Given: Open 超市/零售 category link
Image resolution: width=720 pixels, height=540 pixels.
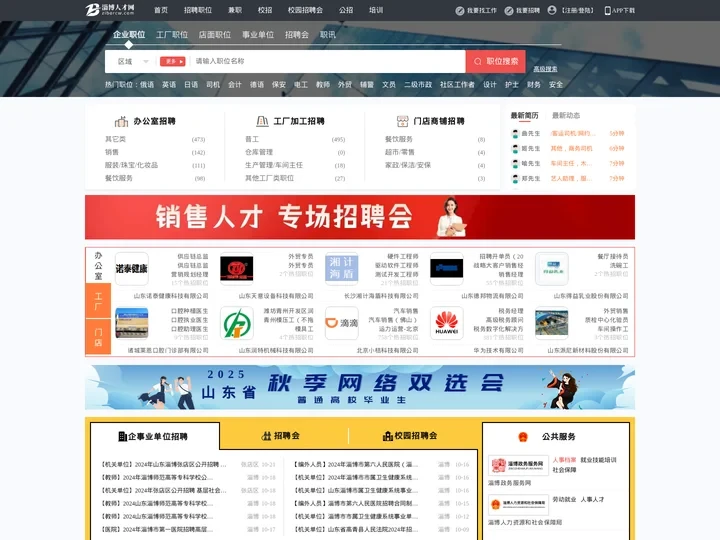Looking at the screenshot, I should click(x=399, y=152).
